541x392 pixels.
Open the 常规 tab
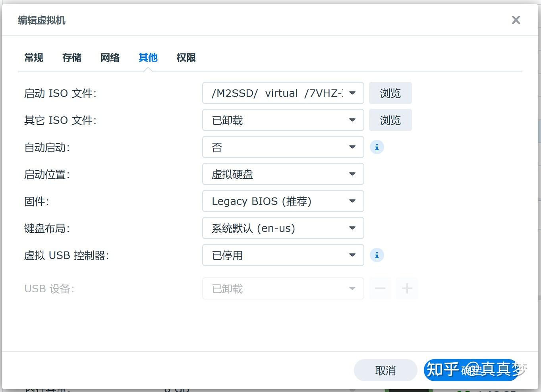coord(34,58)
